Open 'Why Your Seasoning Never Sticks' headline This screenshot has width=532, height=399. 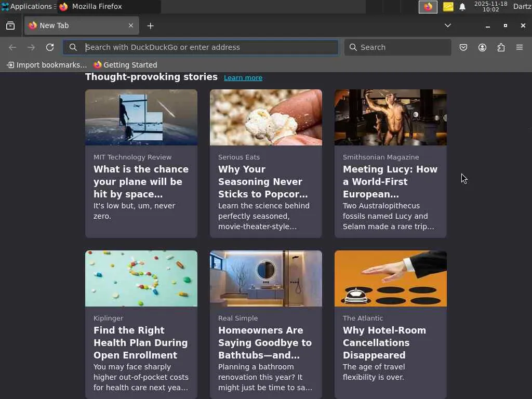(263, 181)
